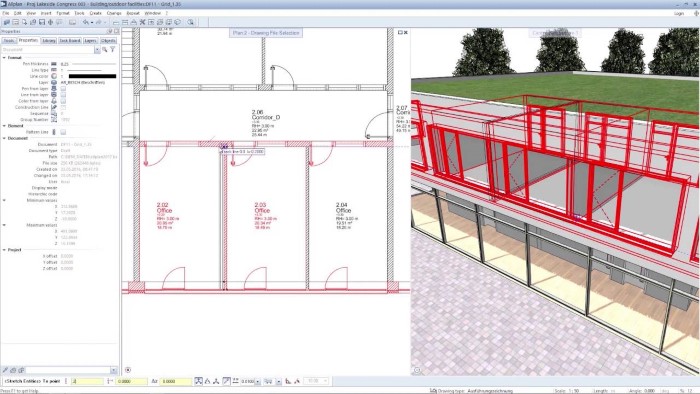
Task: Open the Change menu
Action: [x=114, y=13]
